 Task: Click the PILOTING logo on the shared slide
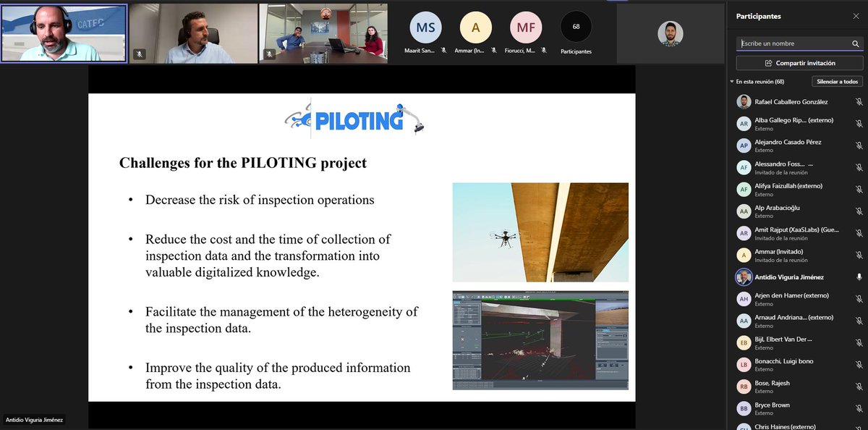[x=354, y=118]
